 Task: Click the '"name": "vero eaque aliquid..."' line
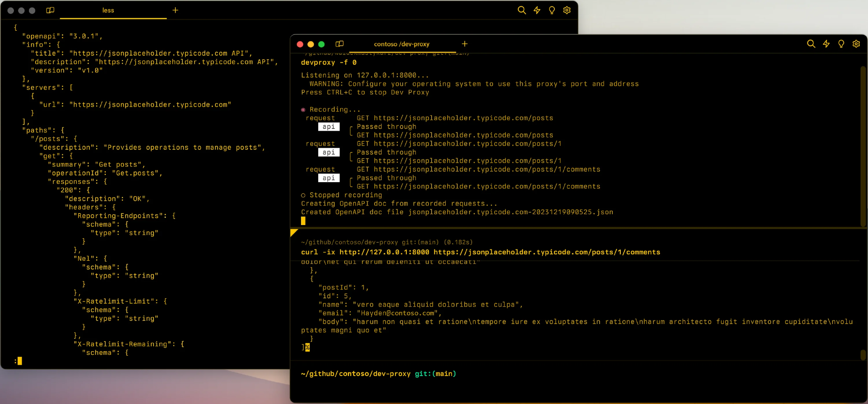coord(420,305)
